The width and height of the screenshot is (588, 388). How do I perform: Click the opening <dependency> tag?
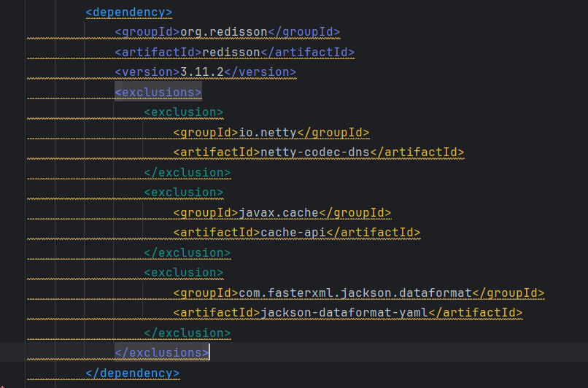click(128, 12)
